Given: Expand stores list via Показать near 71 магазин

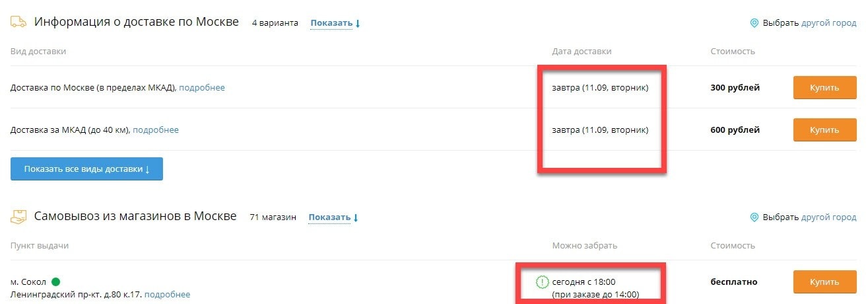Looking at the screenshot, I should (x=333, y=217).
